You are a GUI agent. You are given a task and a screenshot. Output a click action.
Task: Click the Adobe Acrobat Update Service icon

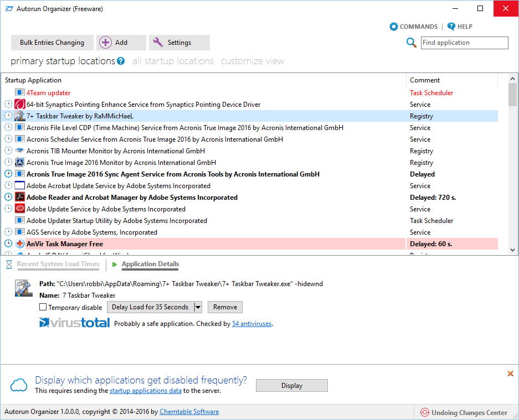pos(20,185)
